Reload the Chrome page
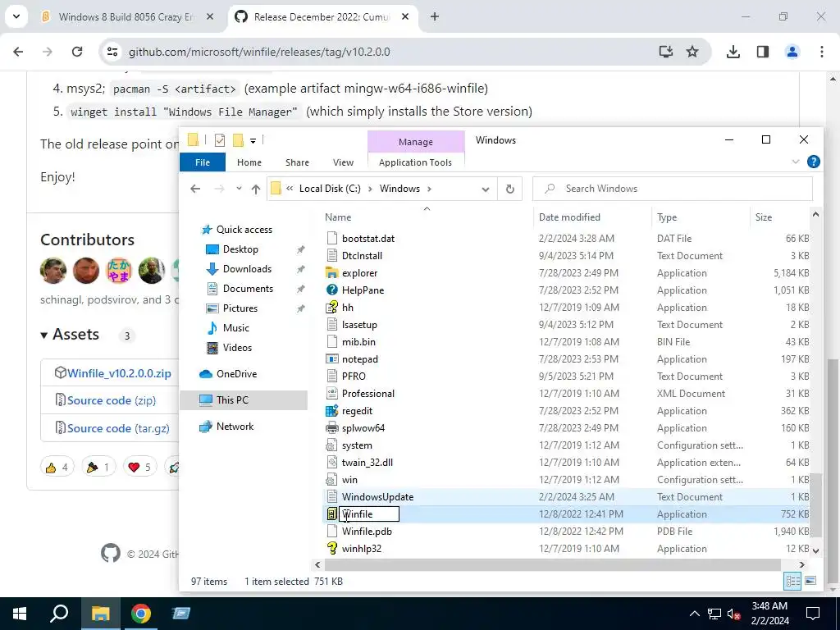The width and height of the screenshot is (840, 630). click(77, 52)
